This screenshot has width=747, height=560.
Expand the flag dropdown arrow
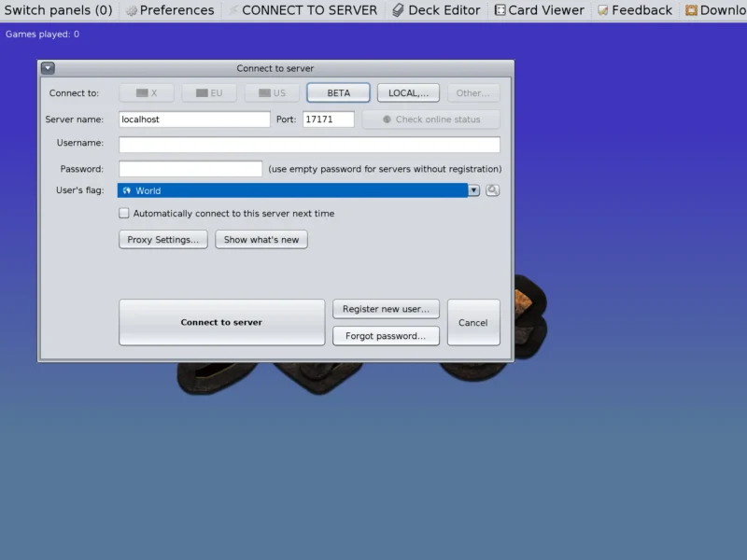(x=473, y=190)
